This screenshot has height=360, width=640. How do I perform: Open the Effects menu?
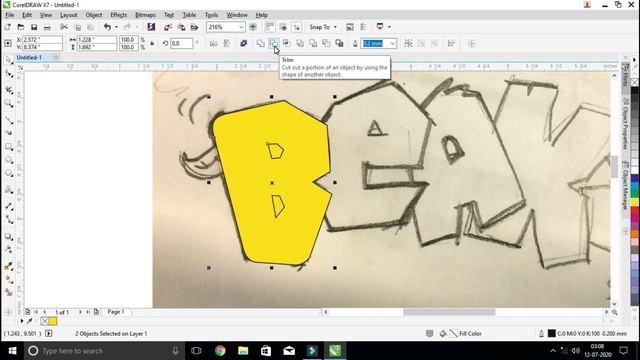[118, 15]
